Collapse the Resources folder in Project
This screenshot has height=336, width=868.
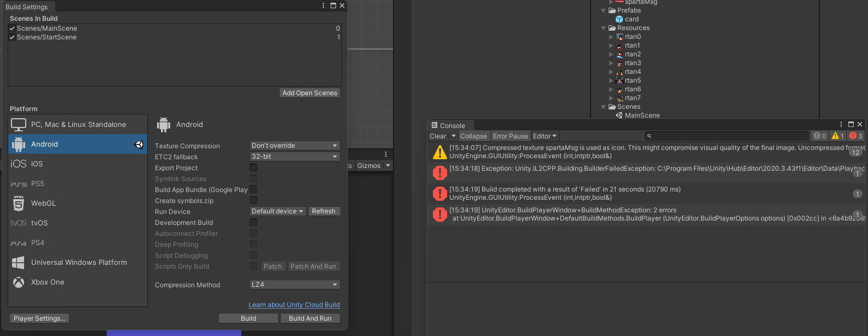point(604,28)
